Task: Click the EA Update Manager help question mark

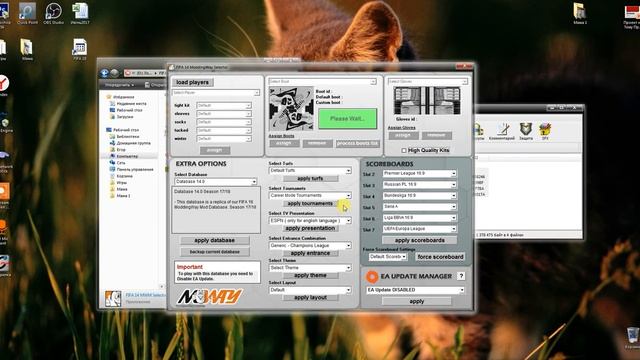Action: point(461,276)
